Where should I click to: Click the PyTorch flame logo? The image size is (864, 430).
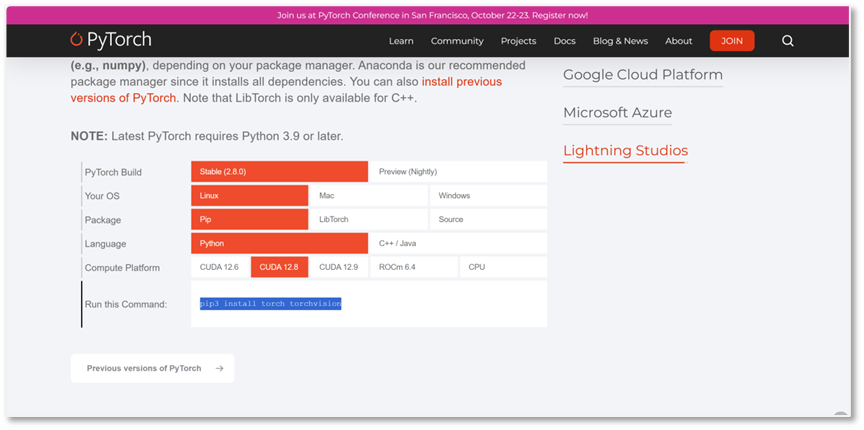coord(77,40)
